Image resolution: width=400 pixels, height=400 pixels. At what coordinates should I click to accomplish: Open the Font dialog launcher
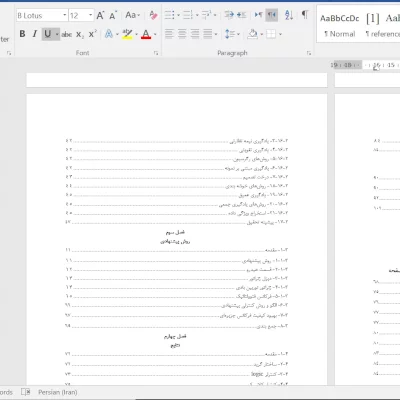[156, 53]
